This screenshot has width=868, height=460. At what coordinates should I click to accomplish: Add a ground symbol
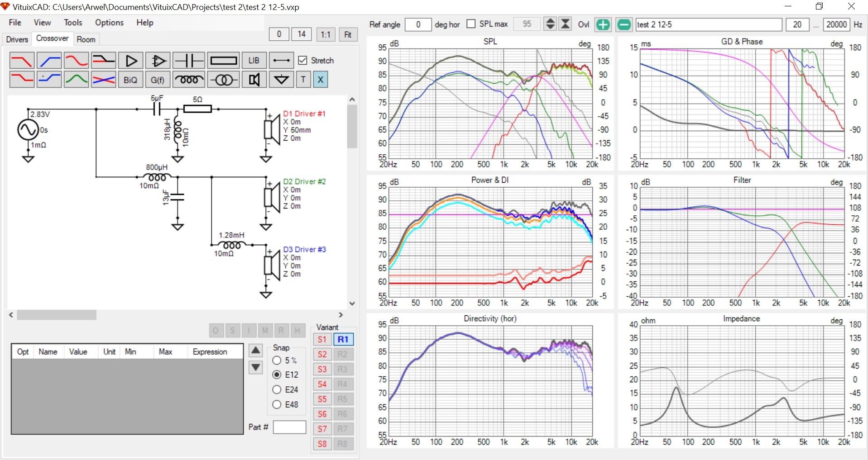click(281, 80)
